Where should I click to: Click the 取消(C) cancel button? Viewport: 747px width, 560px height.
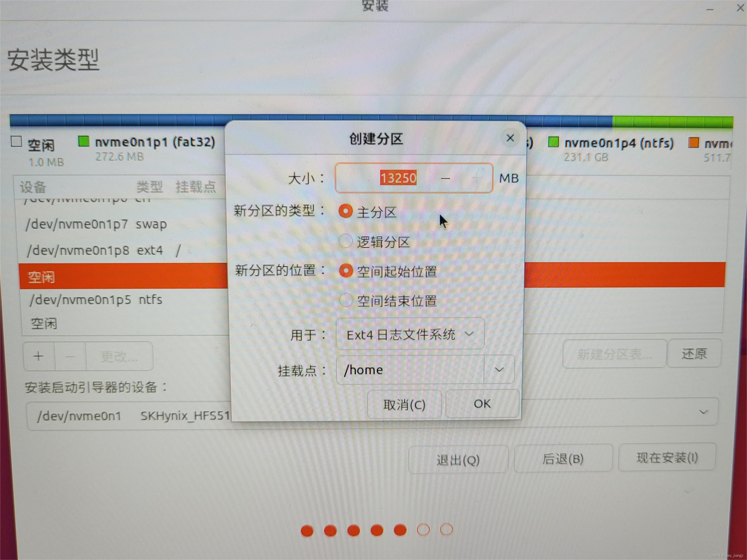[404, 404]
